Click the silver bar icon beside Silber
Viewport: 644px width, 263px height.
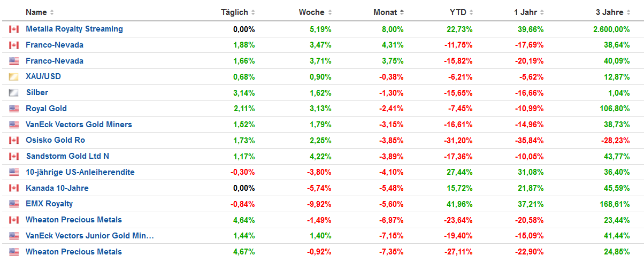click(14, 92)
